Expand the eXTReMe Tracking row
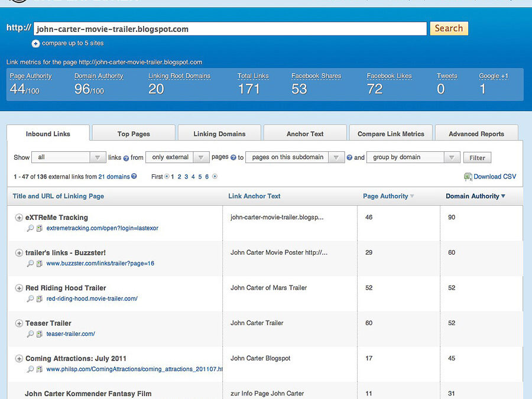 tap(19, 218)
